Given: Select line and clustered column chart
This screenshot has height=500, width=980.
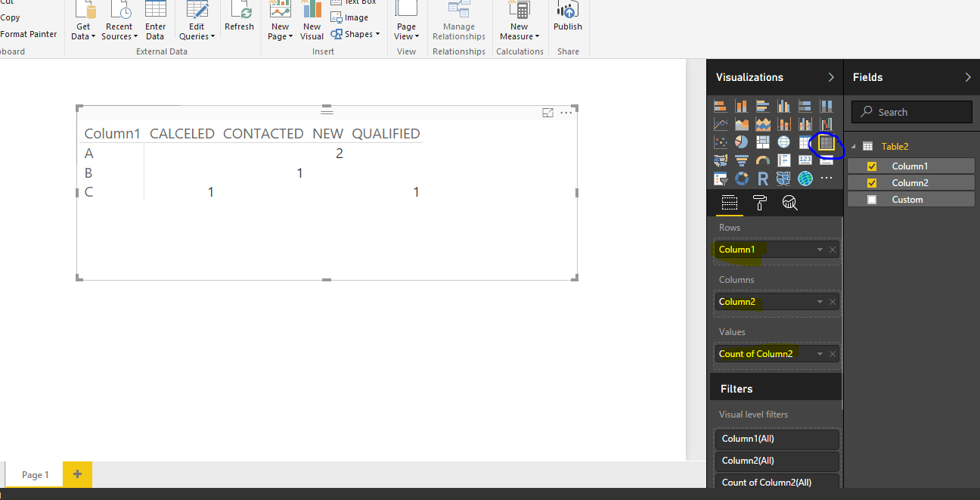Looking at the screenshot, I should click(x=805, y=124).
